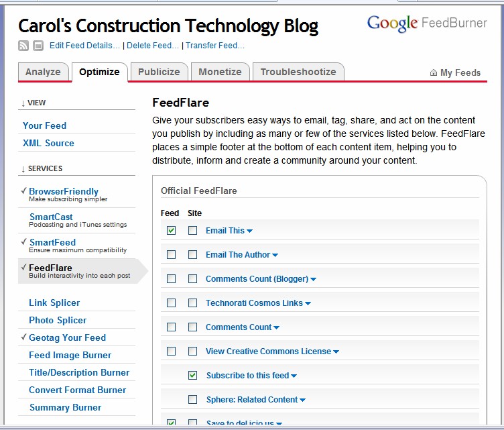504x430 pixels.
Task: Click the Carol's Construction Technology Blog title
Action: pos(168,26)
